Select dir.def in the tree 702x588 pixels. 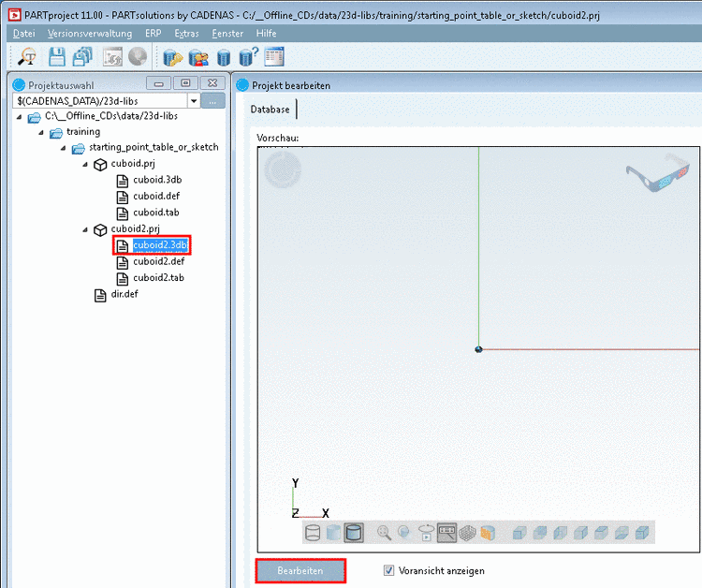tap(124, 294)
